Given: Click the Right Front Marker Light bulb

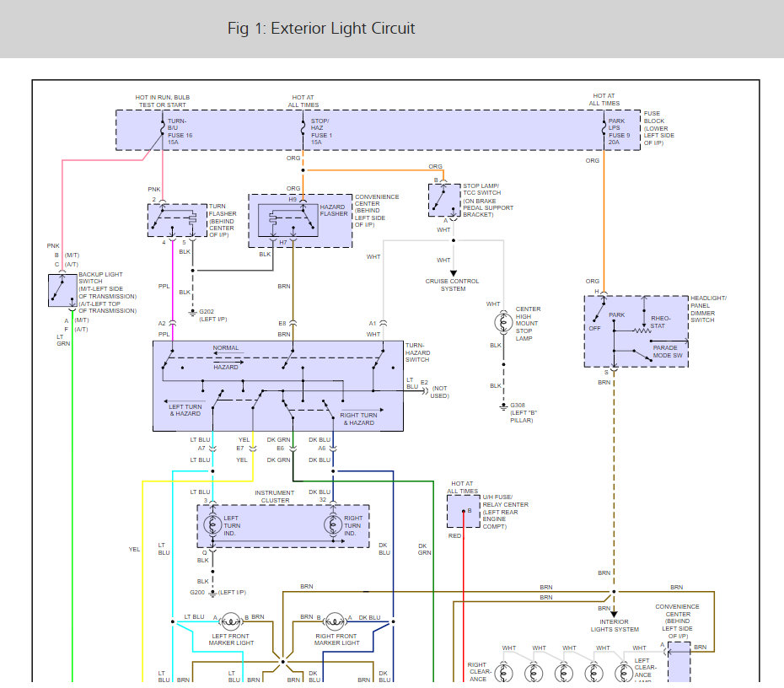Looking at the screenshot, I should point(335,621).
